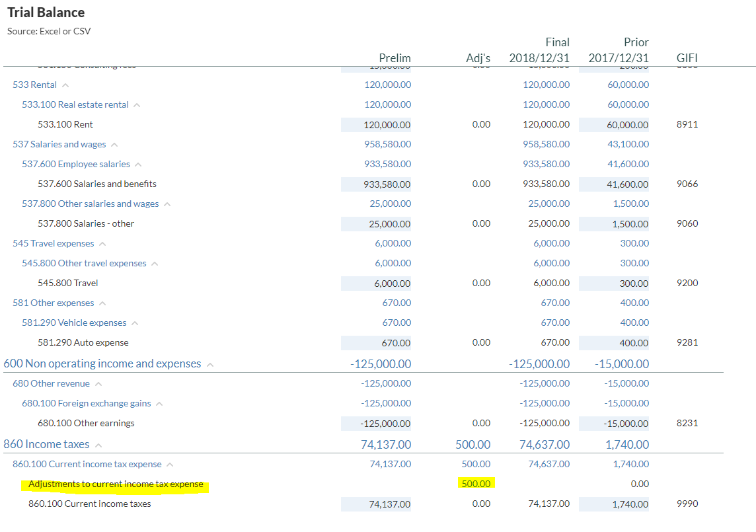756x532 pixels.
Task: Click the Prelim value for 533.100 Rent
Action: click(377, 125)
